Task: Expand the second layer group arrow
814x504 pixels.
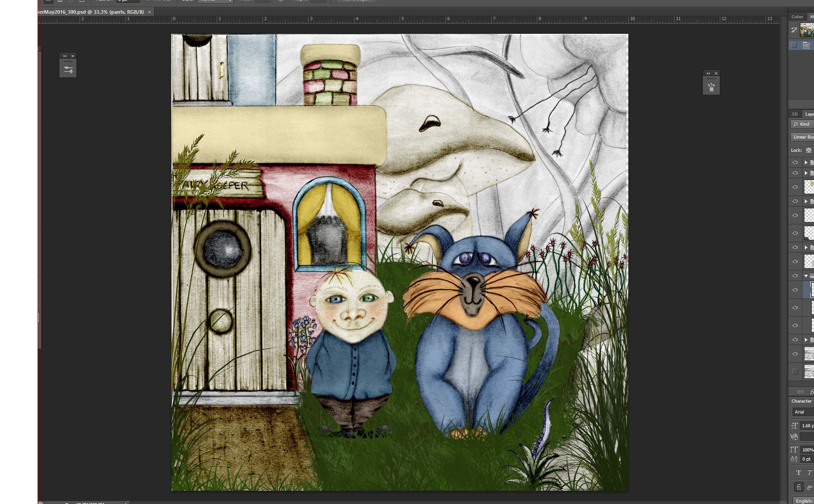Action: click(x=806, y=173)
